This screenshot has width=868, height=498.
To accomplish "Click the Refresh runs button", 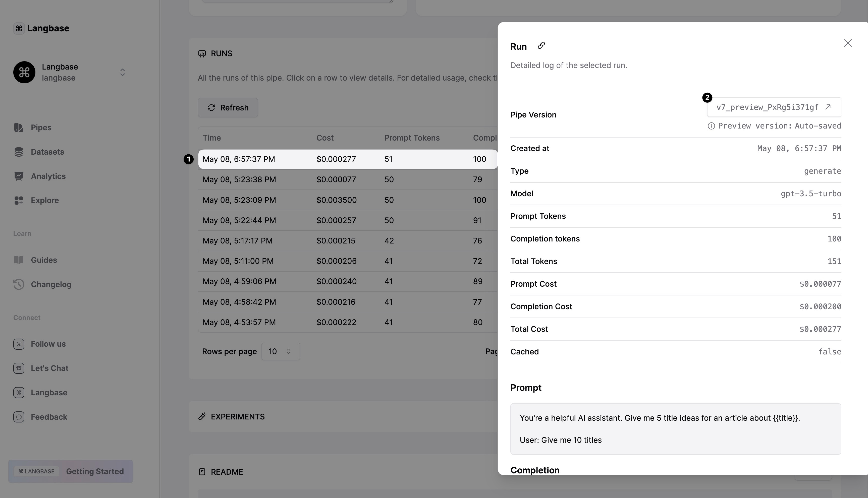I will coord(228,108).
